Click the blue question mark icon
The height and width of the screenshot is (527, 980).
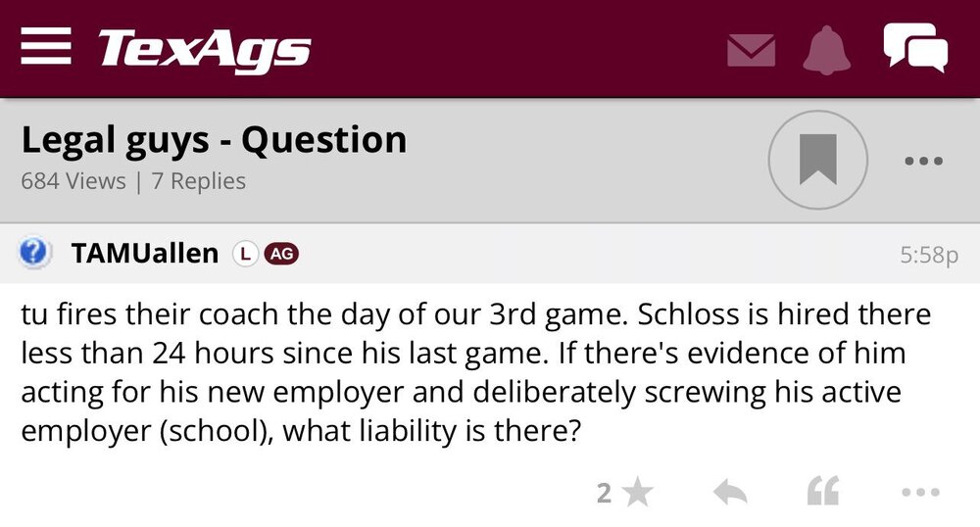click(x=34, y=253)
